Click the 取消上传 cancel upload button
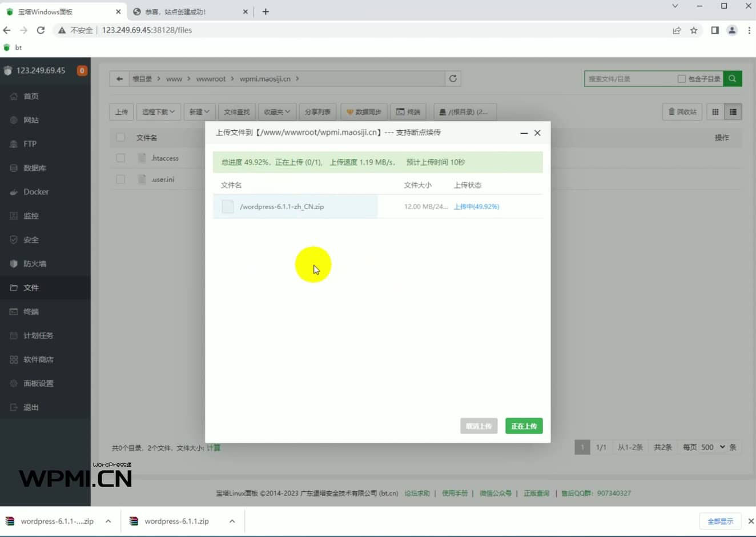The height and width of the screenshot is (537, 756). pos(478,426)
